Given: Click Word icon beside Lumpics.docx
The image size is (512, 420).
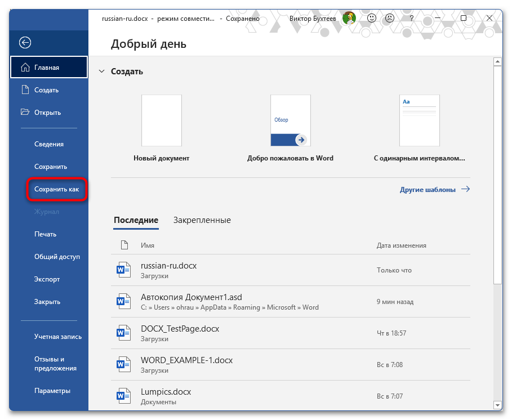Looking at the screenshot, I should pyautogui.click(x=122, y=396).
